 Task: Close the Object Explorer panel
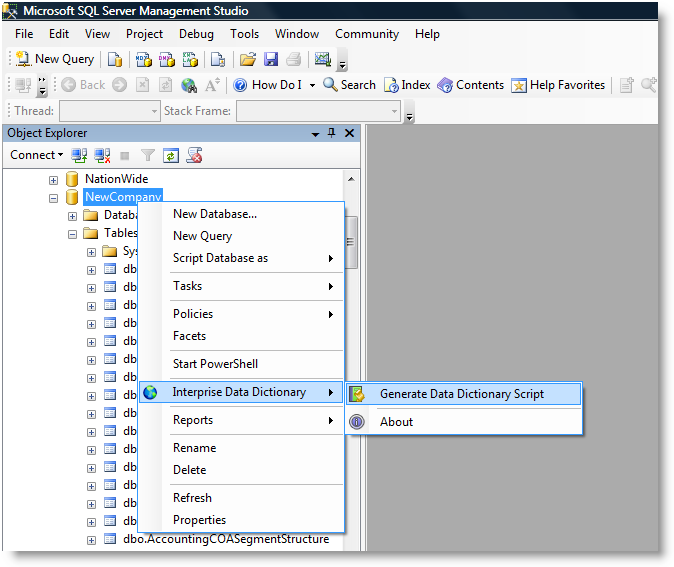click(x=349, y=133)
